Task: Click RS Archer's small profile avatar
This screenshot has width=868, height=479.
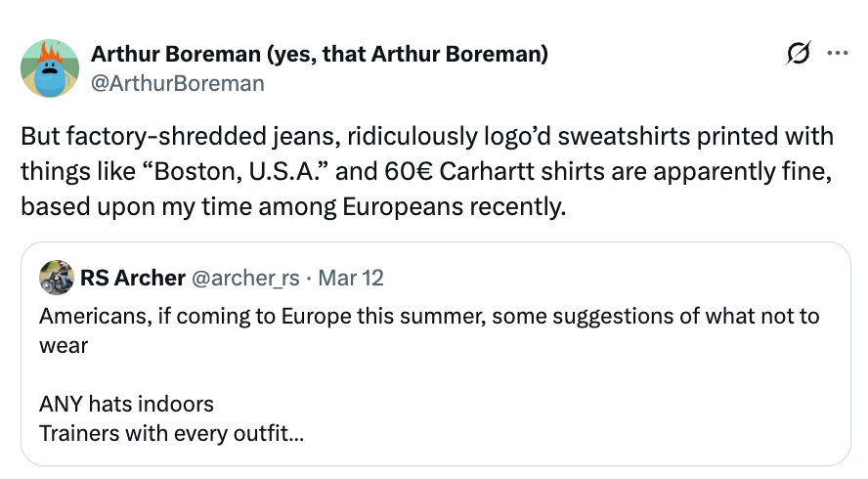Action: [x=57, y=278]
